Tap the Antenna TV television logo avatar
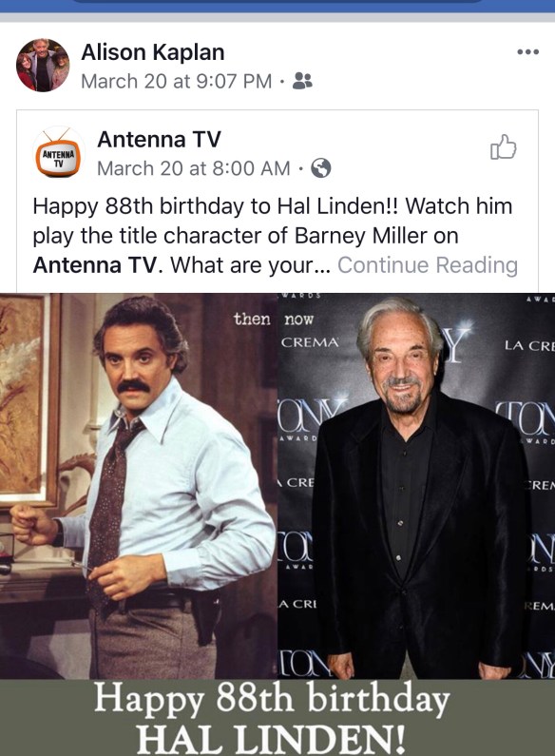Image resolution: width=555 pixels, height=756 pixels. point(58,152)
